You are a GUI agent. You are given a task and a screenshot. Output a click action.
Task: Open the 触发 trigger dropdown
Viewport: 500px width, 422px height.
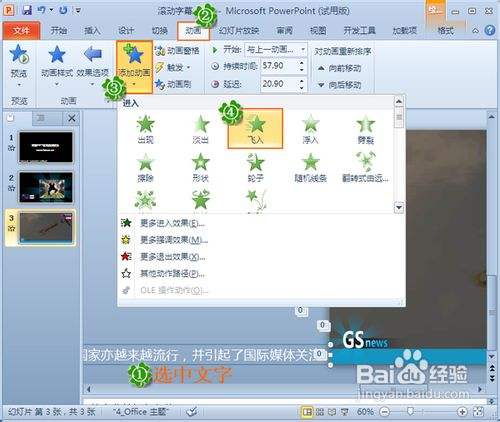tap(173, 67)
